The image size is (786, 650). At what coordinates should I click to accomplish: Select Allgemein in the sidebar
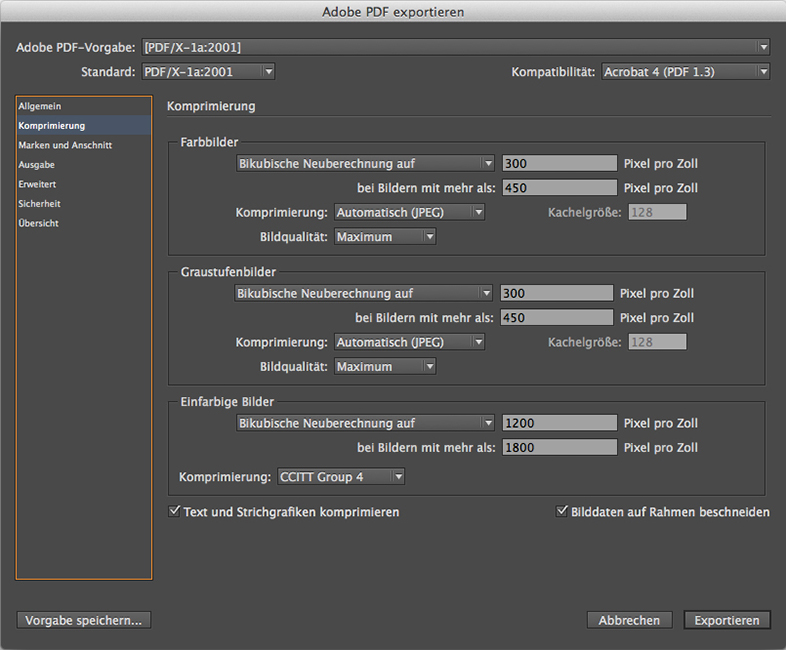click(84, 106)
